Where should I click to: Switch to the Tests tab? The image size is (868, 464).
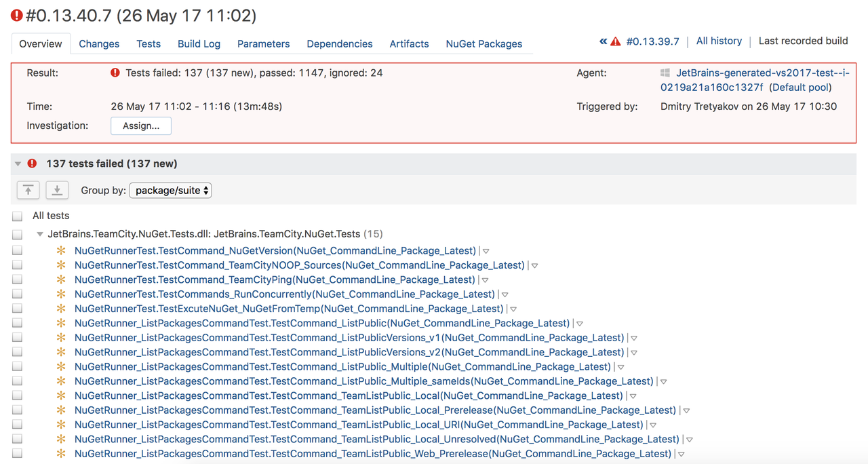(149, 43)
